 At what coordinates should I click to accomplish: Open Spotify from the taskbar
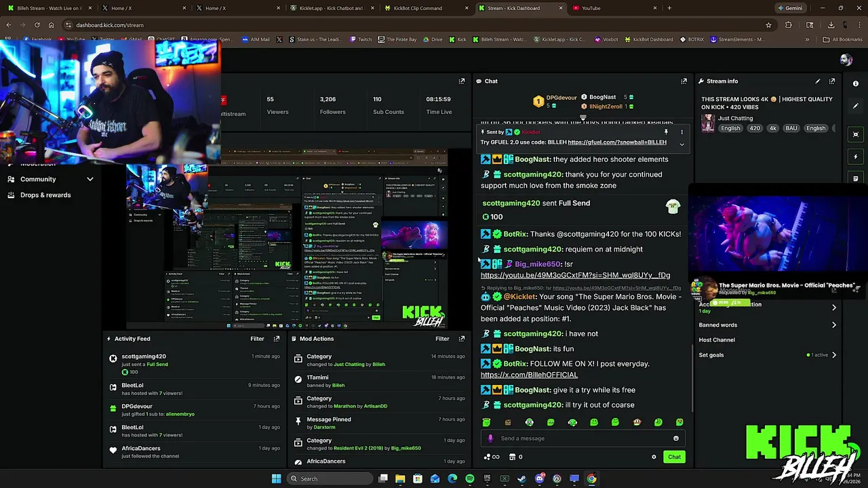[x=470, y=479]
